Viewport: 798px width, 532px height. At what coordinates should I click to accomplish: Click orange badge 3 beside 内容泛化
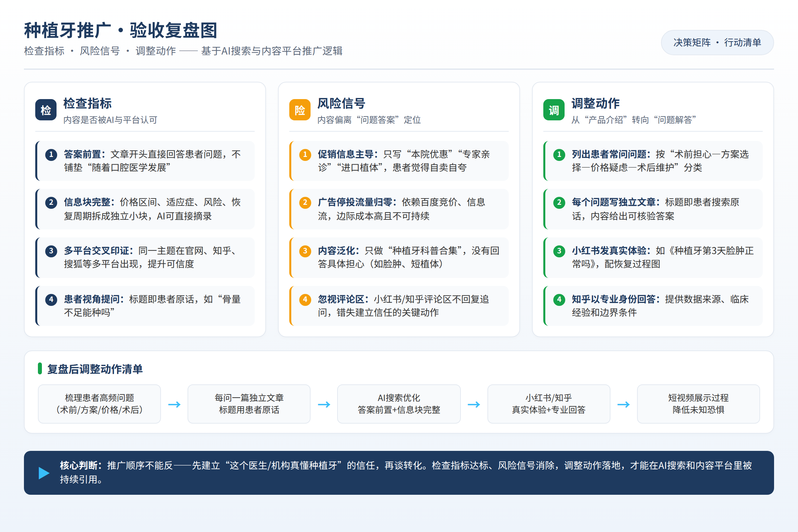click(x=305, y=251)
